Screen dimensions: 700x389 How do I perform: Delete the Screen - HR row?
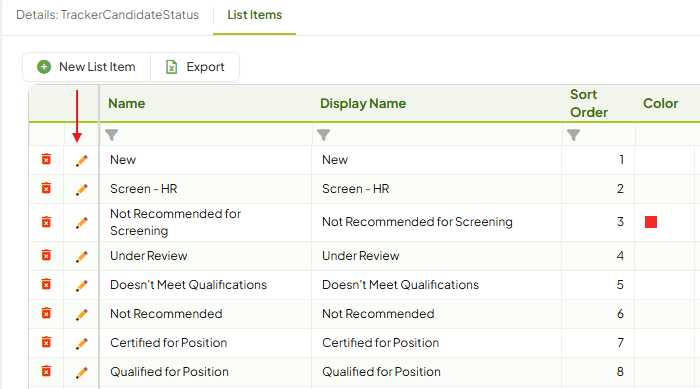(46, 188)
